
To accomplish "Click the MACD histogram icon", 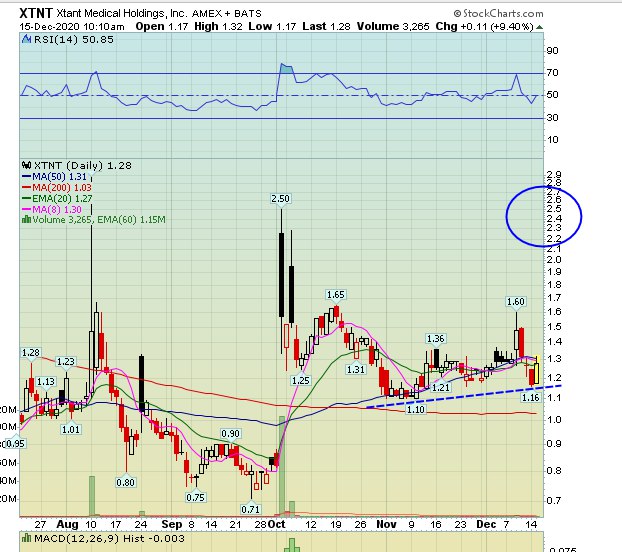I will pyautogui.click(x=26, y=539).
